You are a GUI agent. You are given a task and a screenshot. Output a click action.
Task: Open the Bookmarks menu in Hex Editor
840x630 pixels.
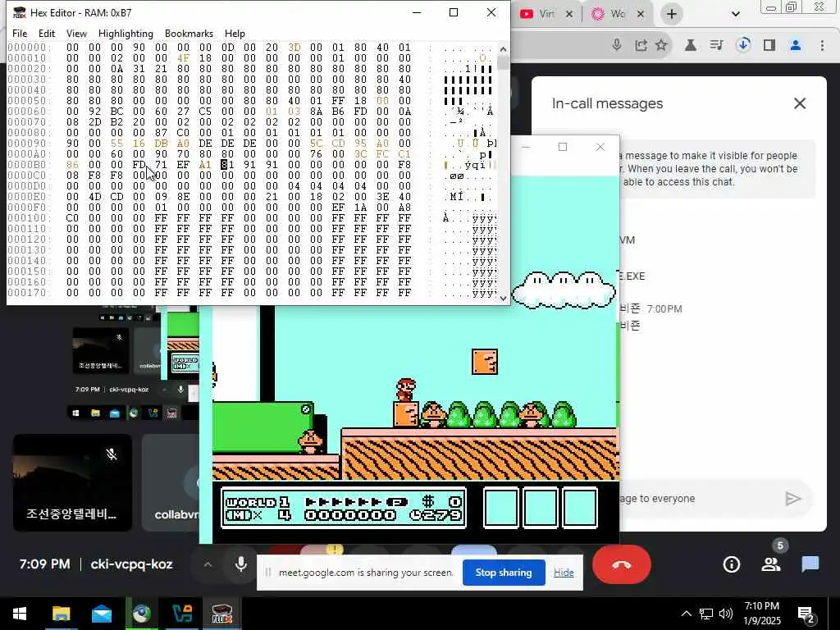click(189, 33)
